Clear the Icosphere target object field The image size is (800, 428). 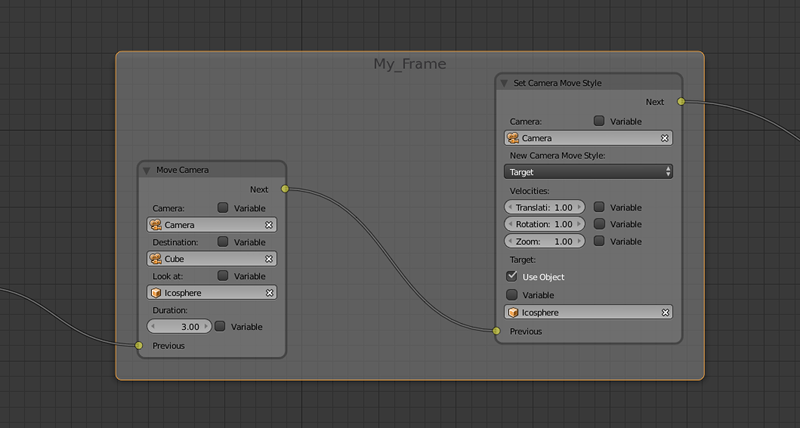(x=664, y=313)
